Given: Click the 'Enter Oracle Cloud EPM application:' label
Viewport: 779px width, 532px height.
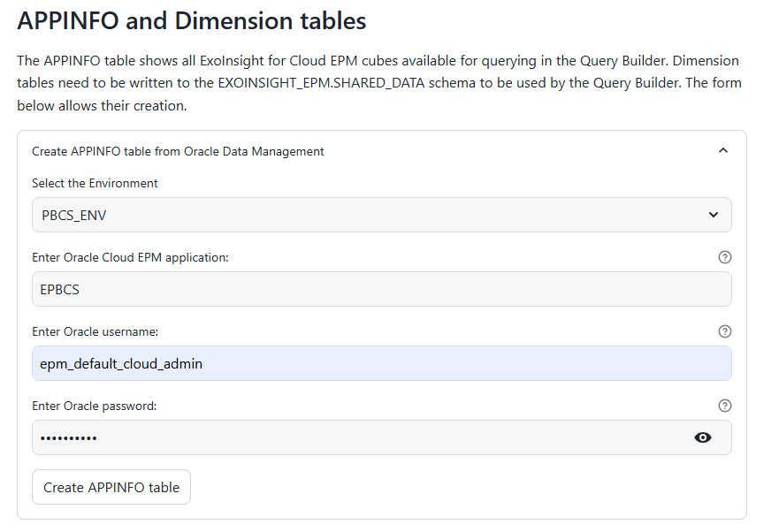Looking at the screenshot, I should [x=130, y=257].
